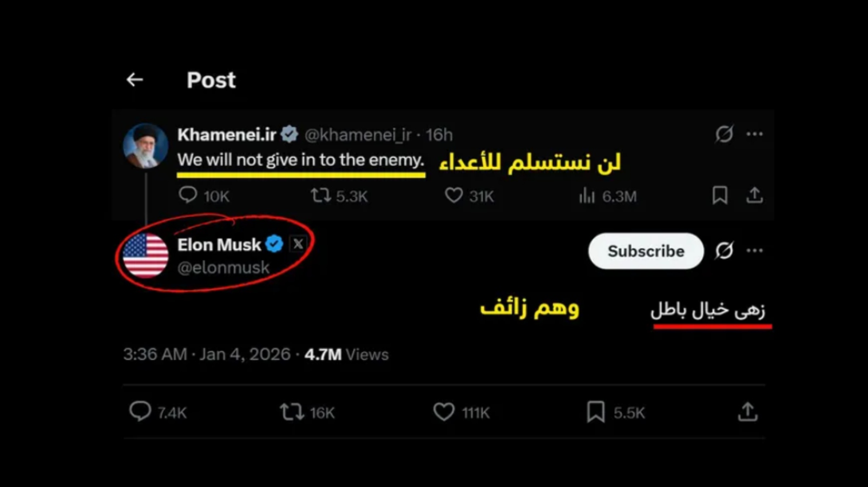Screen dimensions: 868x487
Task: Reply to Elon Musk's post
Action: tap(140, 412)
